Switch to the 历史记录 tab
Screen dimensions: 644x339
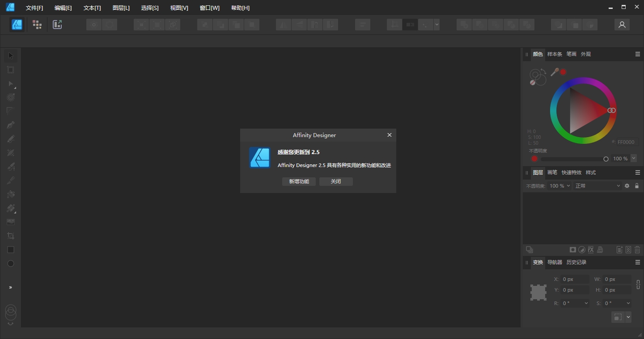coord(576,262)
